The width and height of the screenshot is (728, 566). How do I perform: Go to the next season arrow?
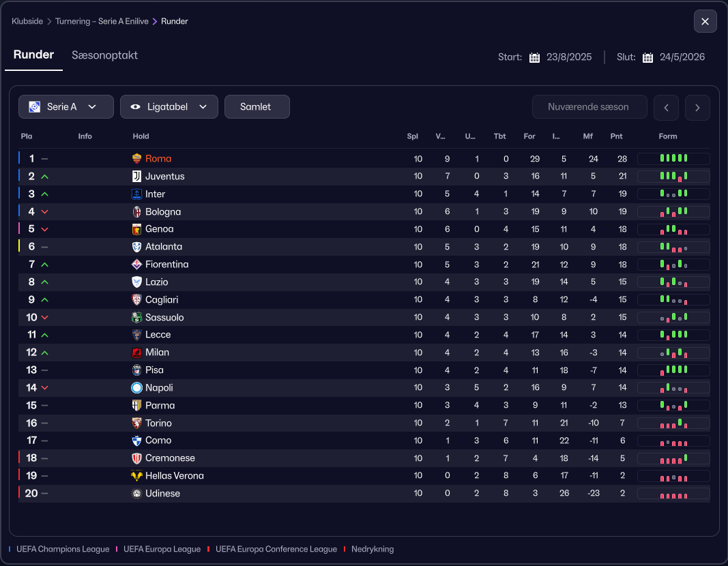point(697,108)
